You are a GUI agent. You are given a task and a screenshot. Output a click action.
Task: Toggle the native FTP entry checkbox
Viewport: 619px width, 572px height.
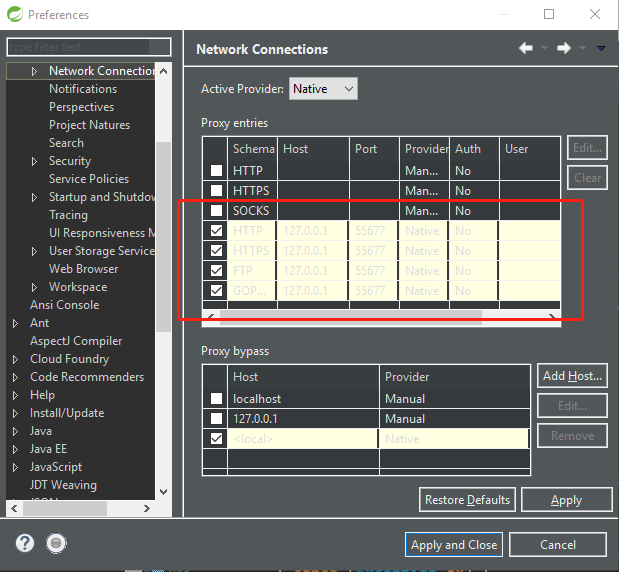pos(216,270)
